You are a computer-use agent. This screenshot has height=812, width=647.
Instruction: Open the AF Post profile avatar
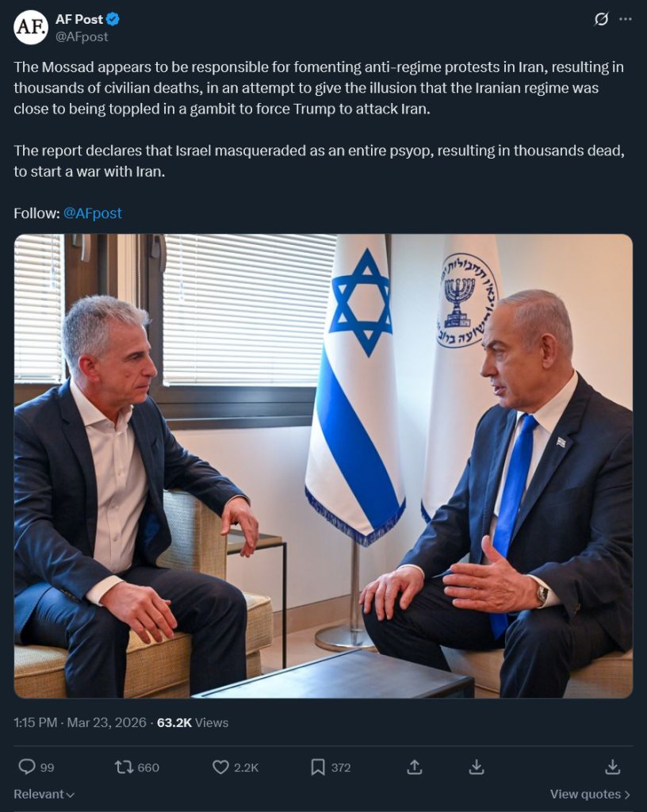(x=31, y=27)
